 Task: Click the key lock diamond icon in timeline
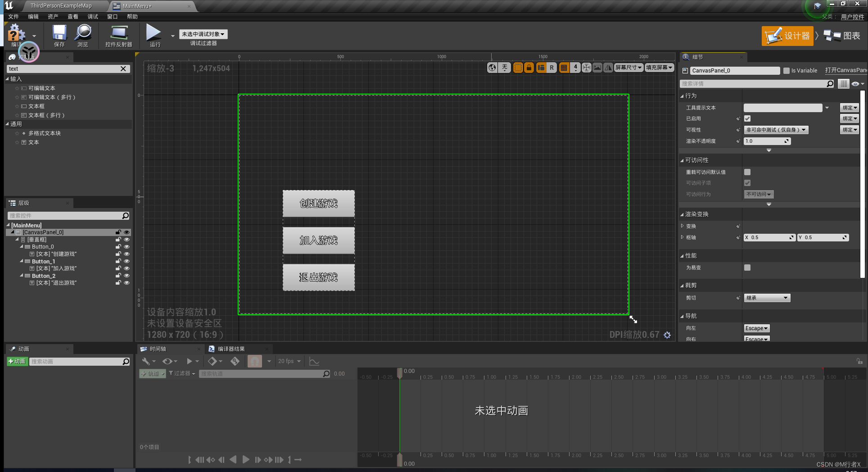pyautogui.click(x=235, y=361)
